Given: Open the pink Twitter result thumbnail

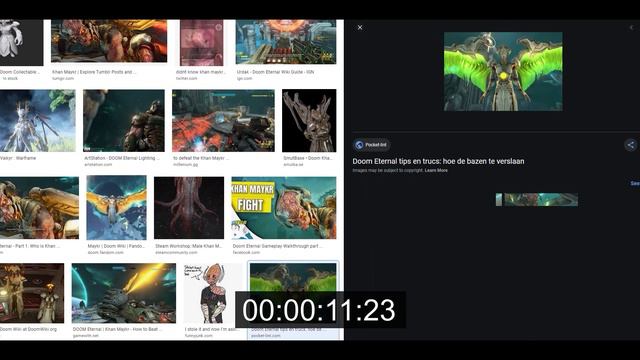Looking at the screenshot, I should pos(202,42).
